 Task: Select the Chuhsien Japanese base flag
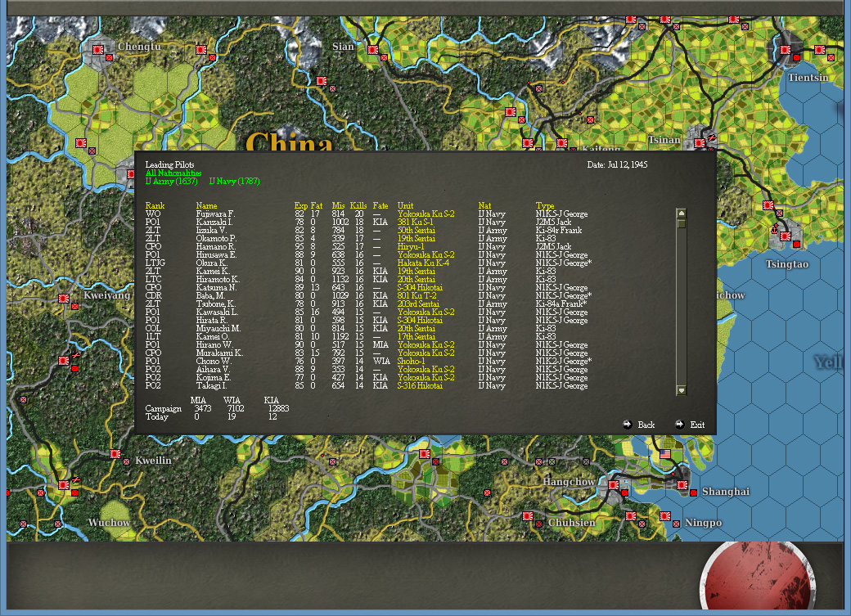528,516
